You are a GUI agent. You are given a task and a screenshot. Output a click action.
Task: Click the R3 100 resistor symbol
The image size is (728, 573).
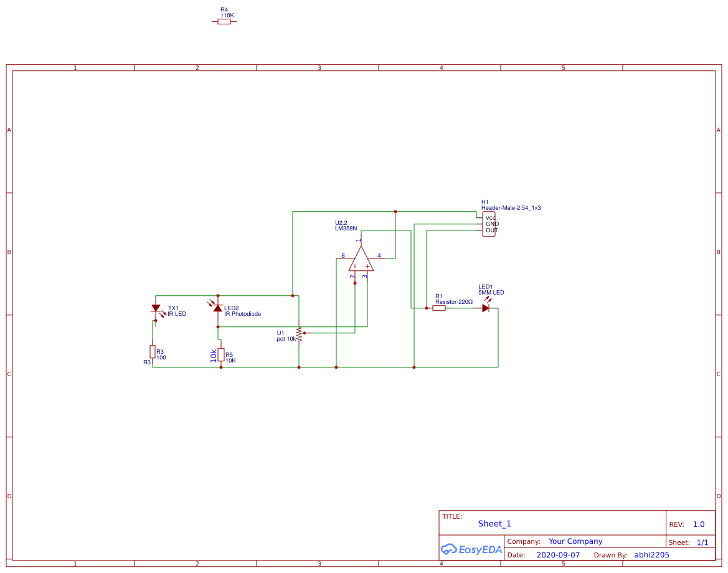153,353
